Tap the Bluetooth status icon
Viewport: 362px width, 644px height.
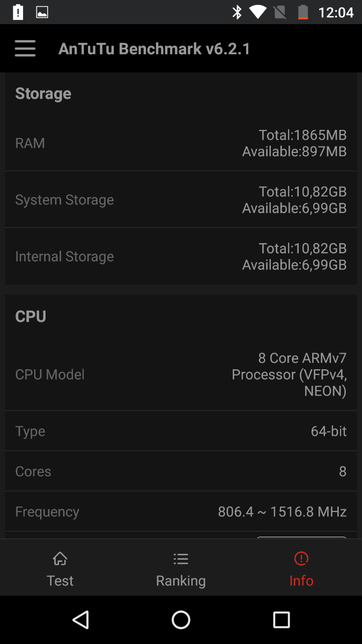point(237,12)
